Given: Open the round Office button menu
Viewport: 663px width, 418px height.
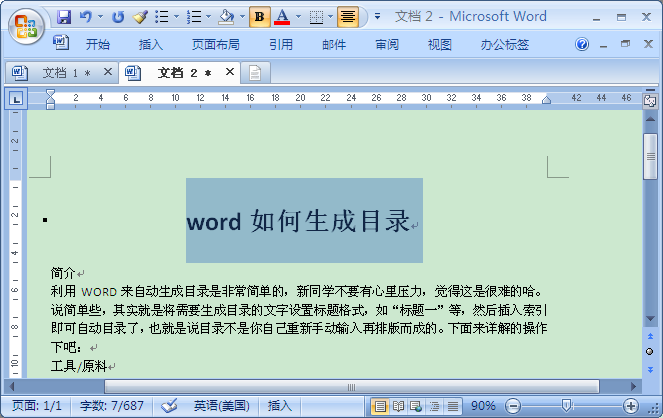Looking at the screenshot, I should click(x=26, y=26).
